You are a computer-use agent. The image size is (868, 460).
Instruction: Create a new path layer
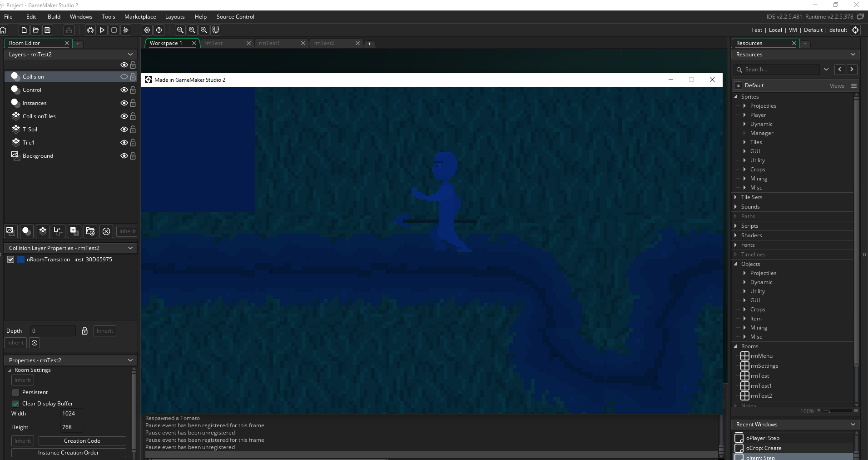coord(58,231)
